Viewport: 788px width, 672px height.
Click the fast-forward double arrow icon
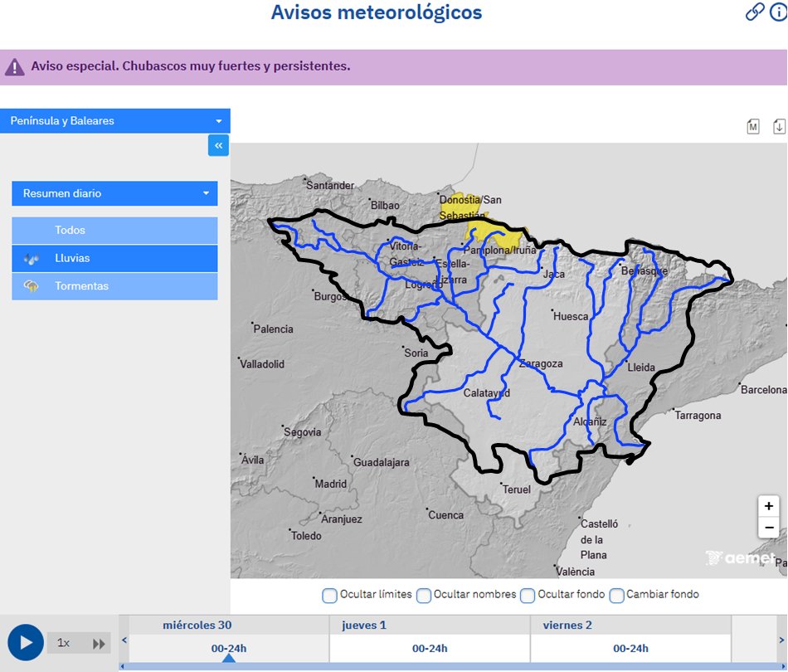point(99,644)
